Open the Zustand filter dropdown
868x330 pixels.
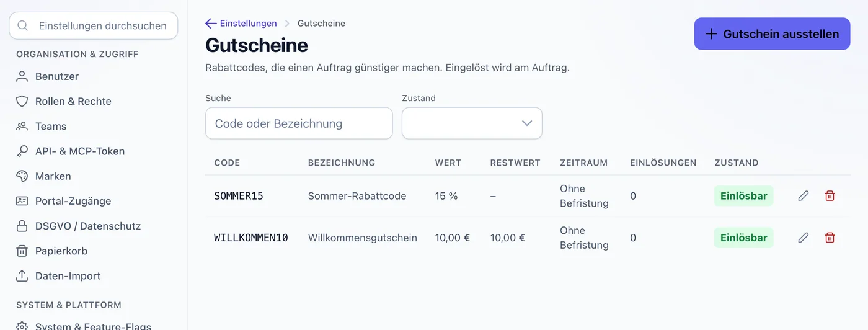[472, 123]
